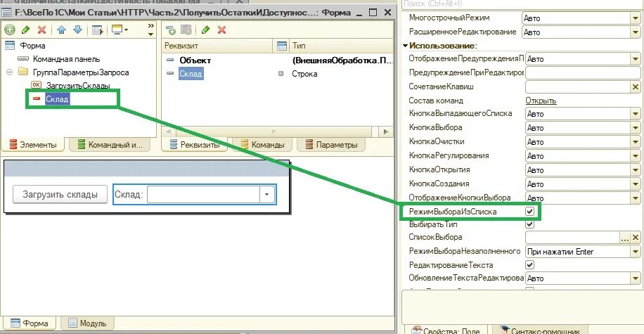
Task: Open the Склад dropdown arrow in the form preview
Action: [267, 194]
